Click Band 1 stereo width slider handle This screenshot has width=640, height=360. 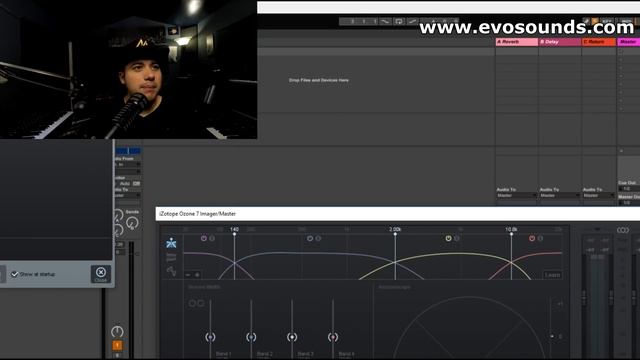(x=210, y=337)
